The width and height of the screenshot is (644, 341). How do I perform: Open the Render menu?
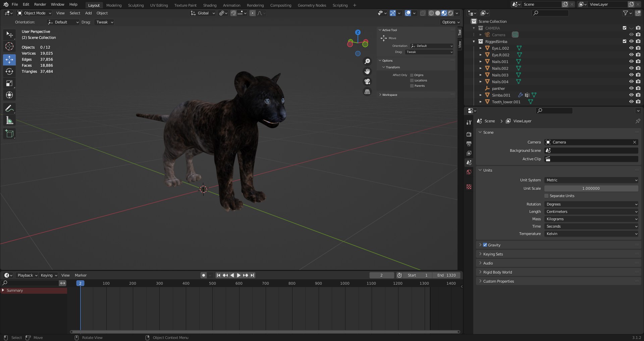pos(40,4)
